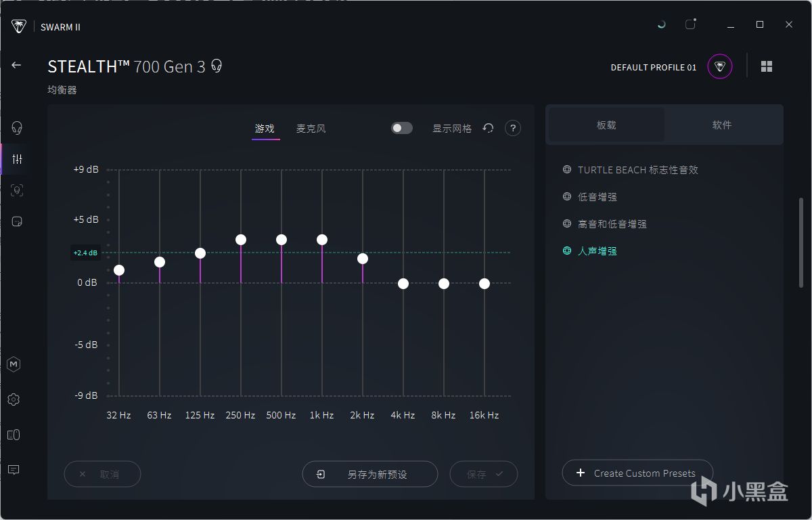Click the 63 Hz slider handle

160,262
